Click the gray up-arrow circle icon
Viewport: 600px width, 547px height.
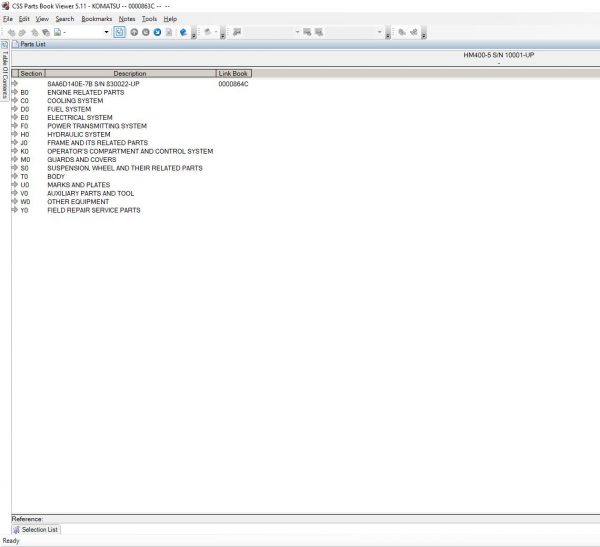point(134,32)
